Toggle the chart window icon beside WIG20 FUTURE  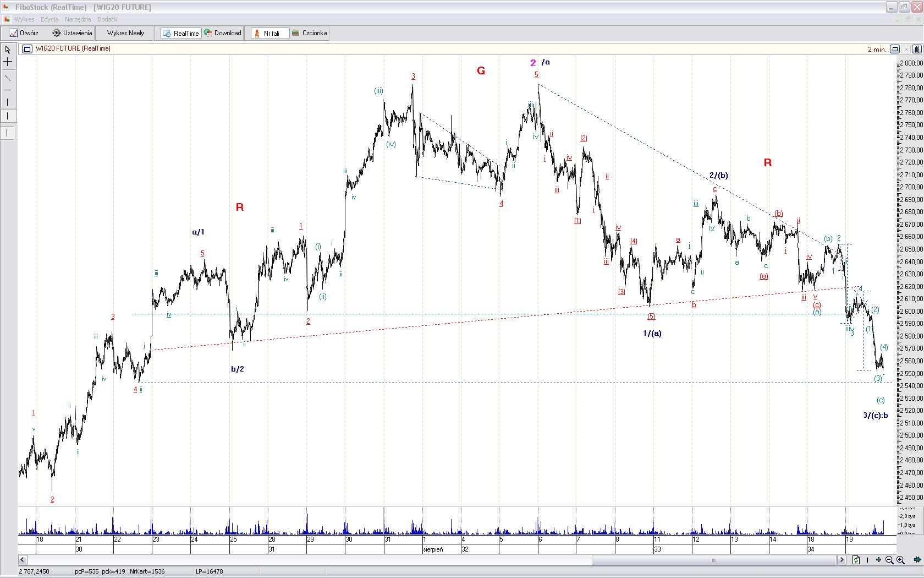click(x=27, y=49)
